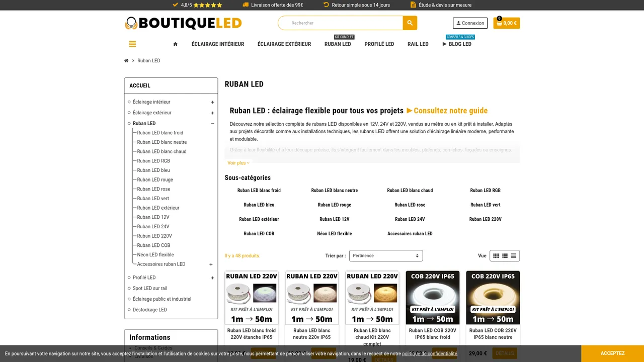Screen dimensions: 644x362
Task: Open the Trier par Pertinence dropdown
Action: (x=386, y=256)
